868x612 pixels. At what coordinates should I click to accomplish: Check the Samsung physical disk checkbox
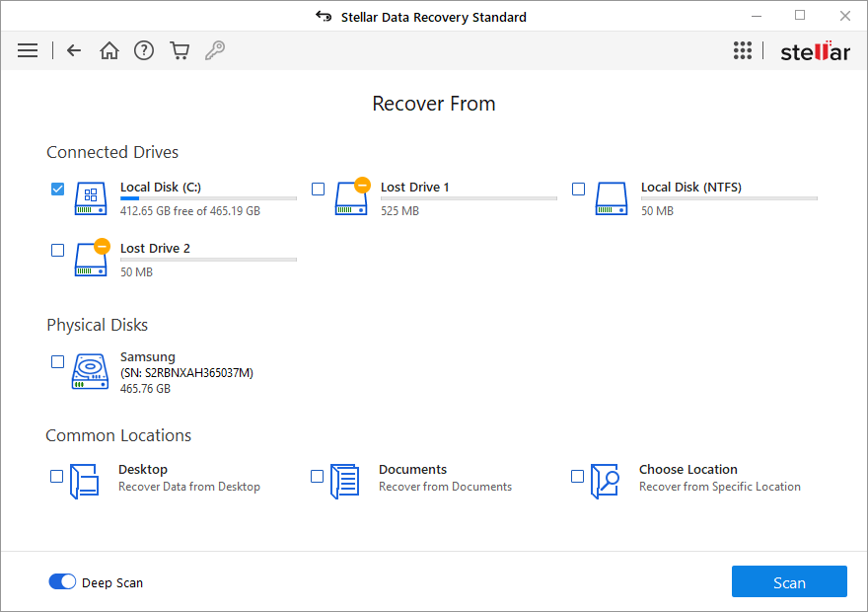[x=57, y=361]
